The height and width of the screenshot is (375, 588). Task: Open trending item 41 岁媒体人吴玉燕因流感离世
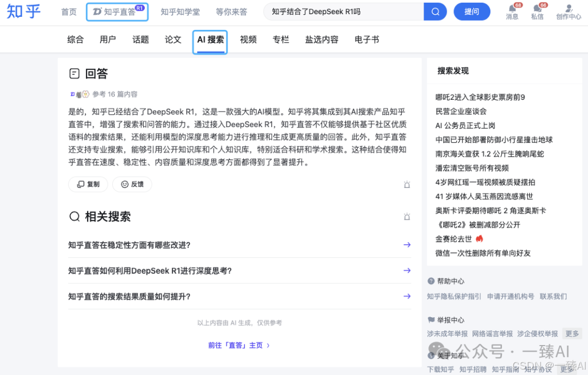tap(484, 196)
